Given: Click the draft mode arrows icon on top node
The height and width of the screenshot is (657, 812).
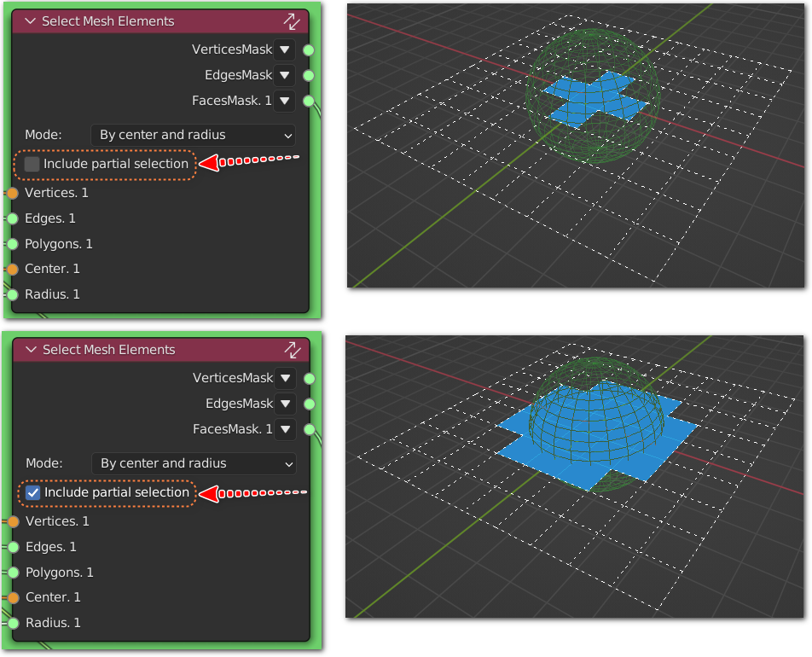Looking at the screenshot, I should (x=292, y=22).
